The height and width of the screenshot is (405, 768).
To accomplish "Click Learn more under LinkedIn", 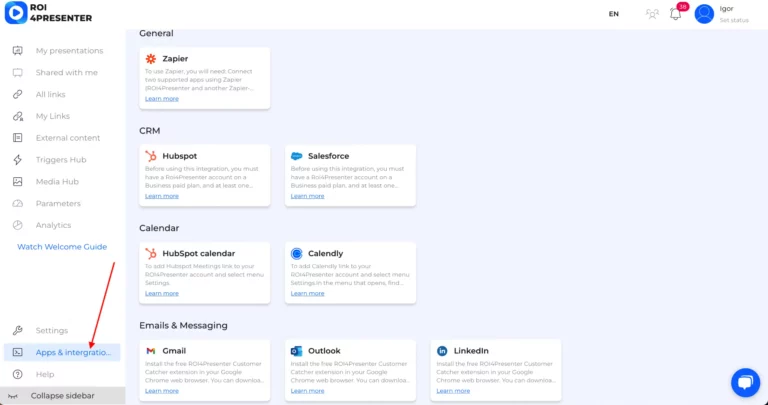I will (x=453, y=391).
